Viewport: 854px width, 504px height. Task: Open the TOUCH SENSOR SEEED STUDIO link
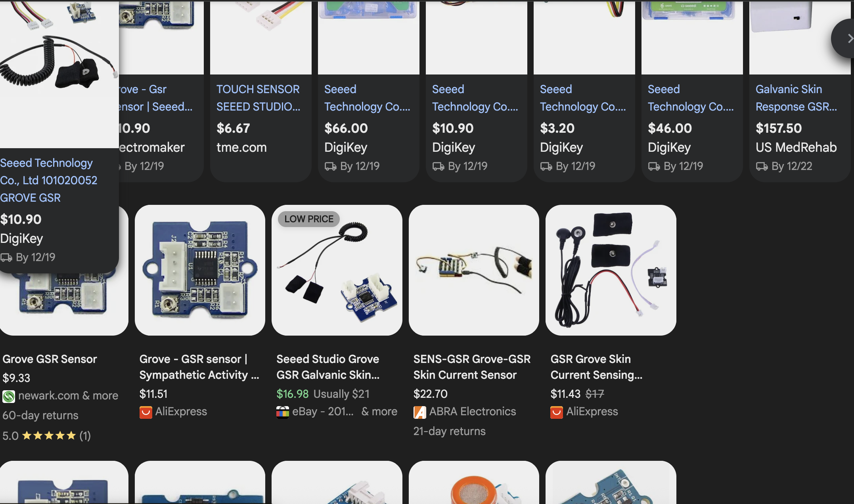pos(258,98)
